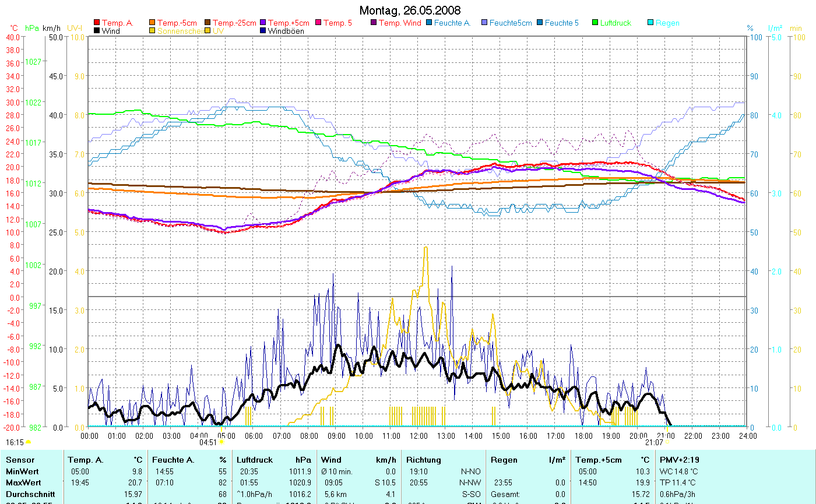Click the PMV+2:19 header in table

click(680, 460)
